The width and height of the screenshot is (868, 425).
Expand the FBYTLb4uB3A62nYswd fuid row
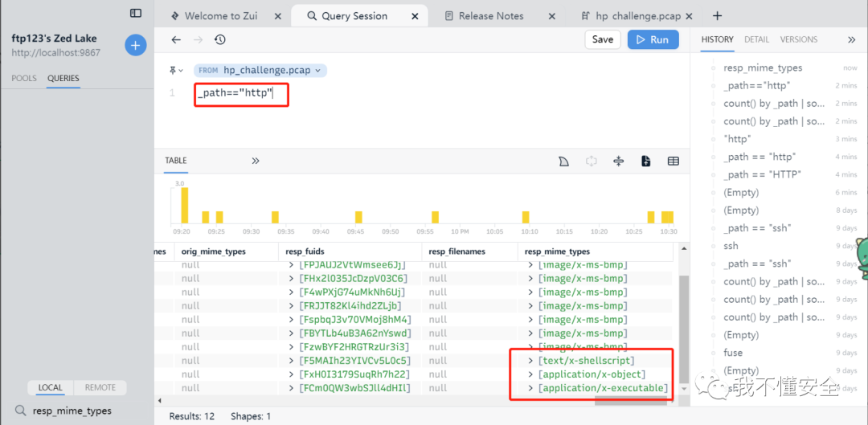[x=291, y=333]
